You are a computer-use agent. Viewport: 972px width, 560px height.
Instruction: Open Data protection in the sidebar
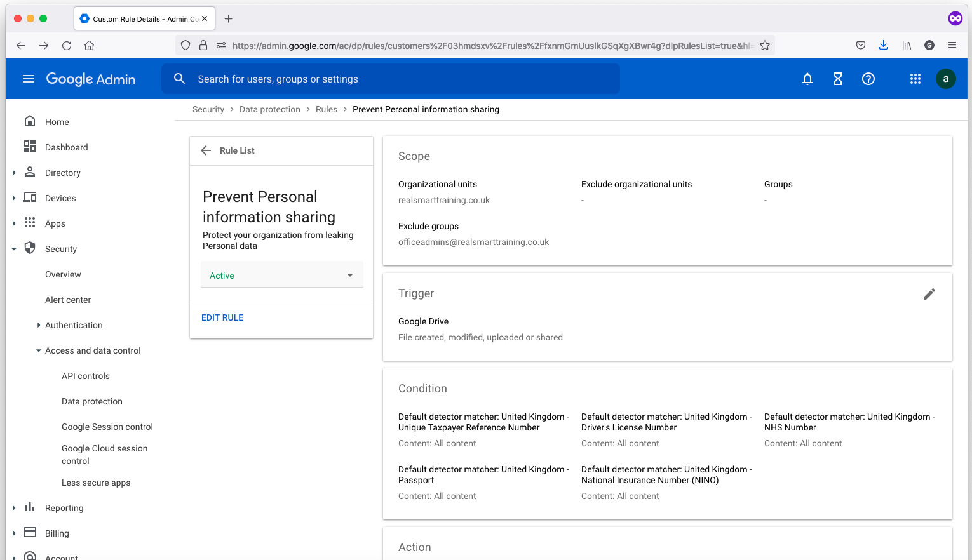click(x=92, y=401)
